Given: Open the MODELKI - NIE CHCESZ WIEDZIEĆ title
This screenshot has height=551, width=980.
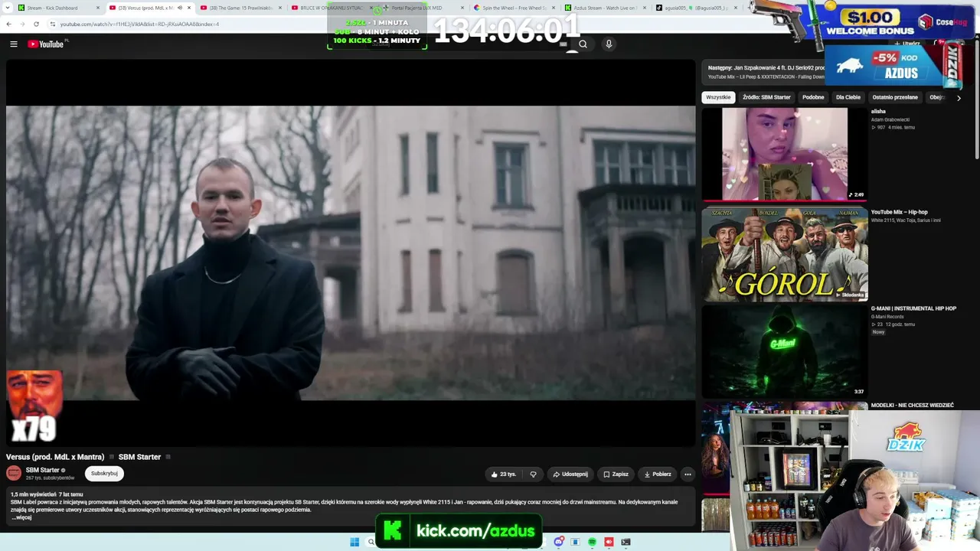Looking at the screenshot, I should [x=913, y=405].
